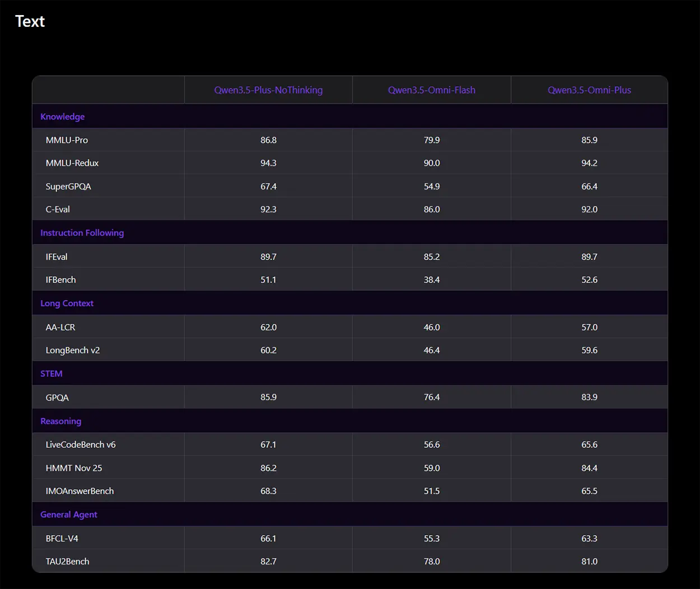Image resolution: width=700 pixels, height=589 pixels.
Task: Click the Qwen3.5-Plus-NoThinking column header
Action: coord(268,90)
